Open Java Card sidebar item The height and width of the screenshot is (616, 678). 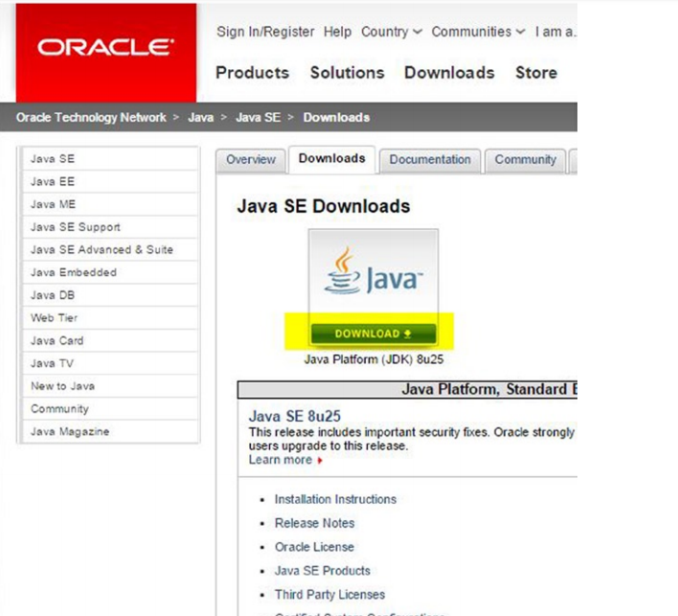click(x=110, y=341)
